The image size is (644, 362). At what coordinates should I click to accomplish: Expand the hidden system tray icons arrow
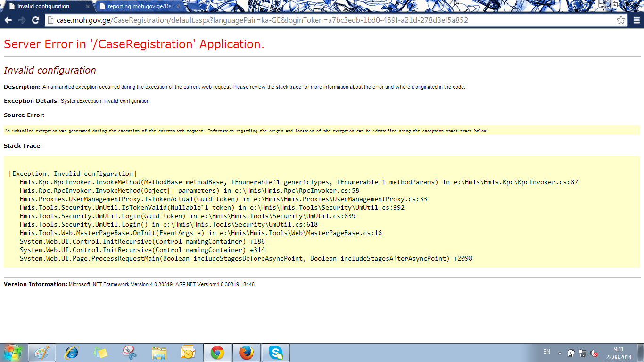pyautogui.click(x=560, y=353)
